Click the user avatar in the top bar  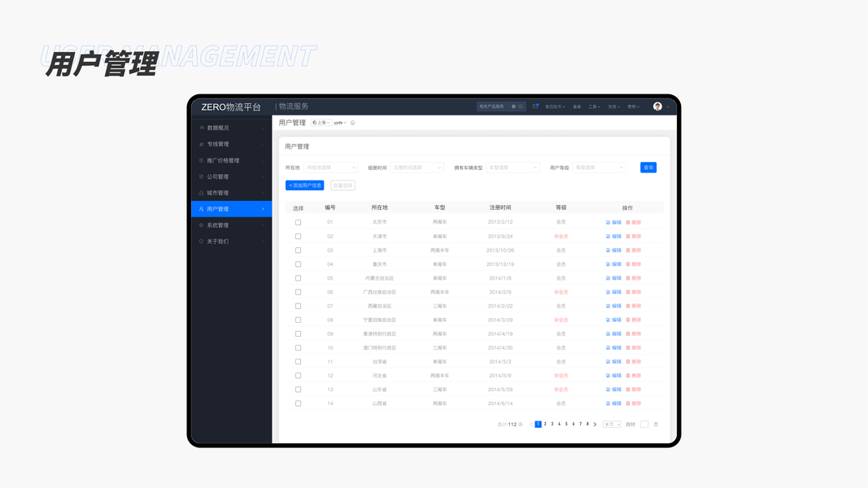[657, 107]
